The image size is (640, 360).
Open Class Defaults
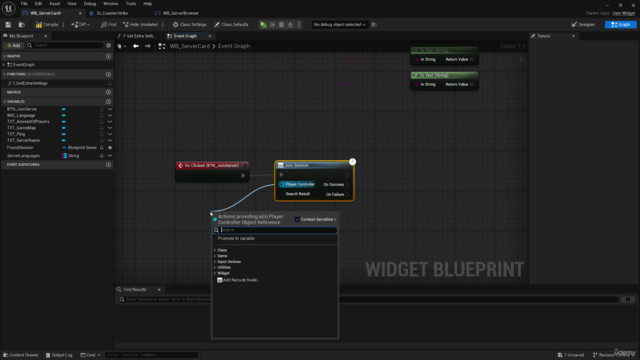point(231,24)
